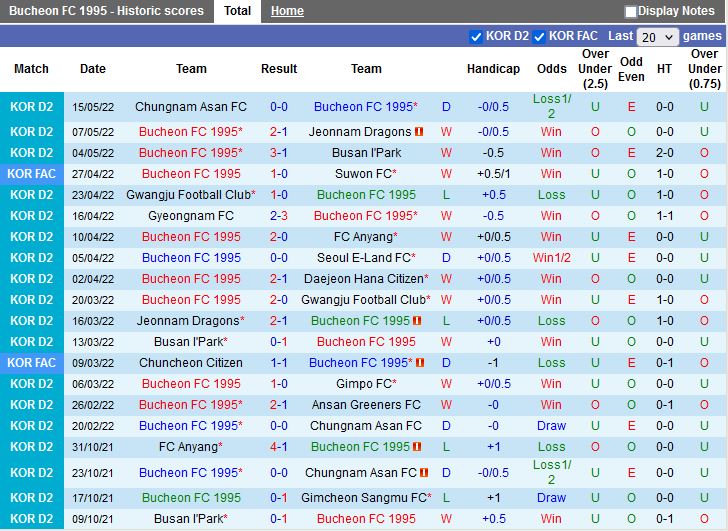
Task: Click the HT column header
Action: pyautogui.click(x=664, y=69)
